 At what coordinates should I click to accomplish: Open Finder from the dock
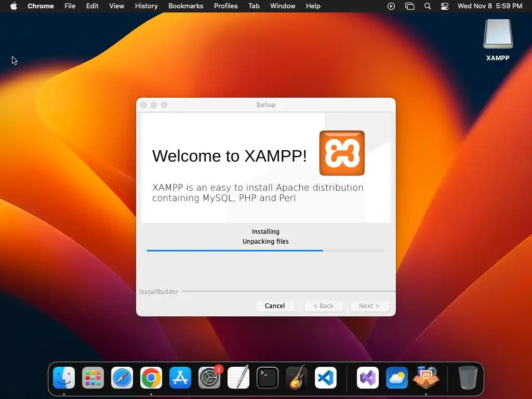click(64, 378)
